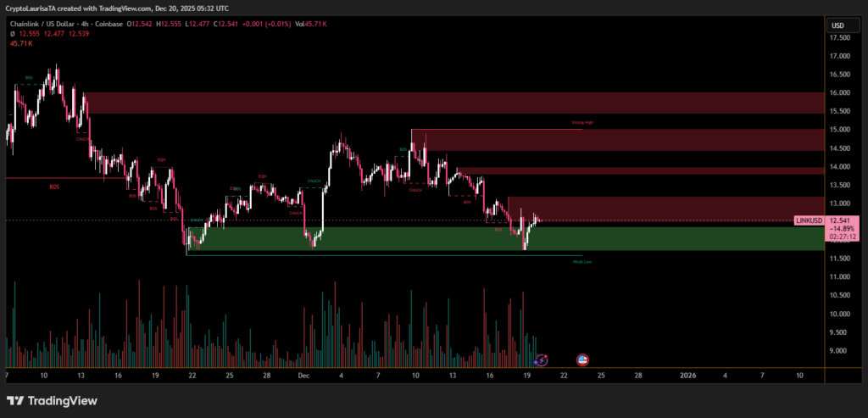Select the green demand zone rectangle

coord(509,239)
